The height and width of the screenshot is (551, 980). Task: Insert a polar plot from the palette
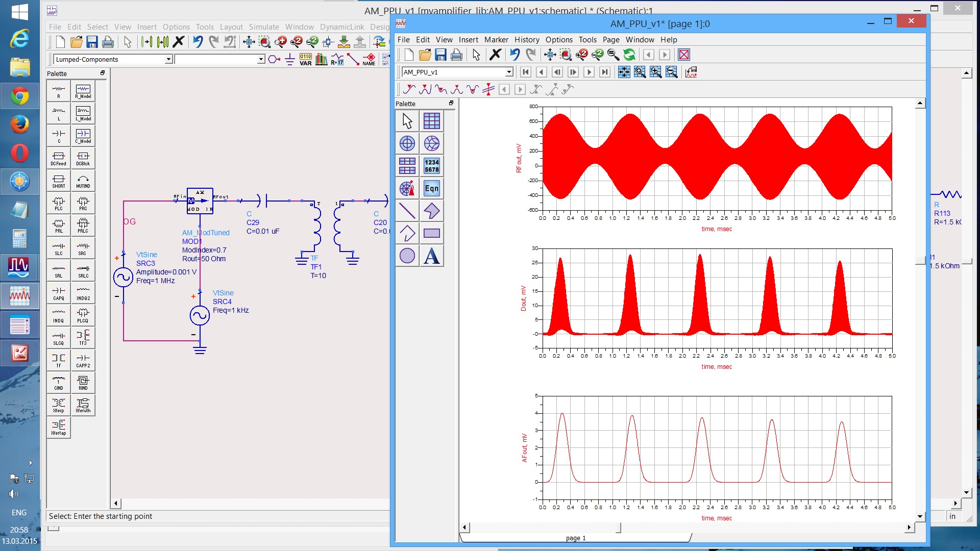point(407,143)
